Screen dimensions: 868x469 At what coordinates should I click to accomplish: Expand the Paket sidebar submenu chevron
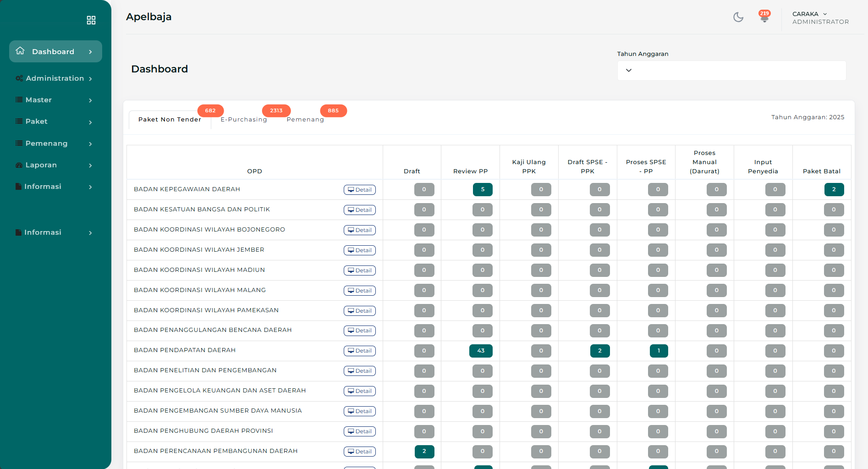coord(90,122)
